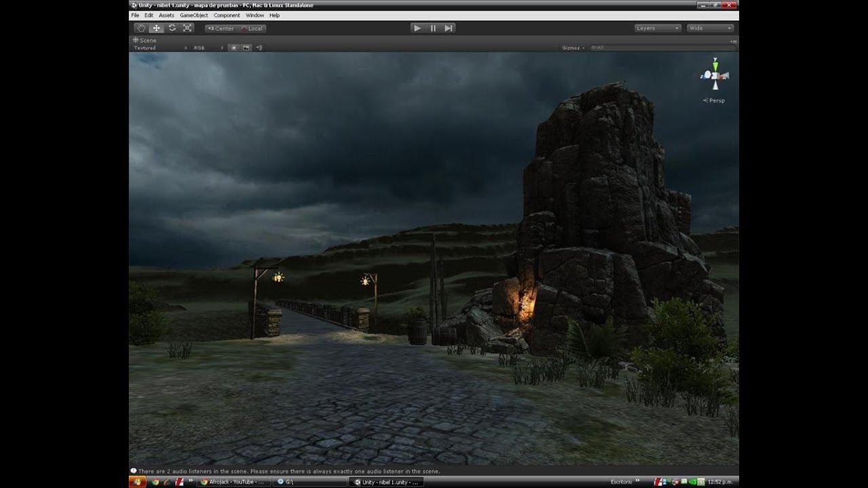Click the Unity nibel 1.unity taskbar button
The height and width of the screenshot is (488, 868).
(388, 482)
